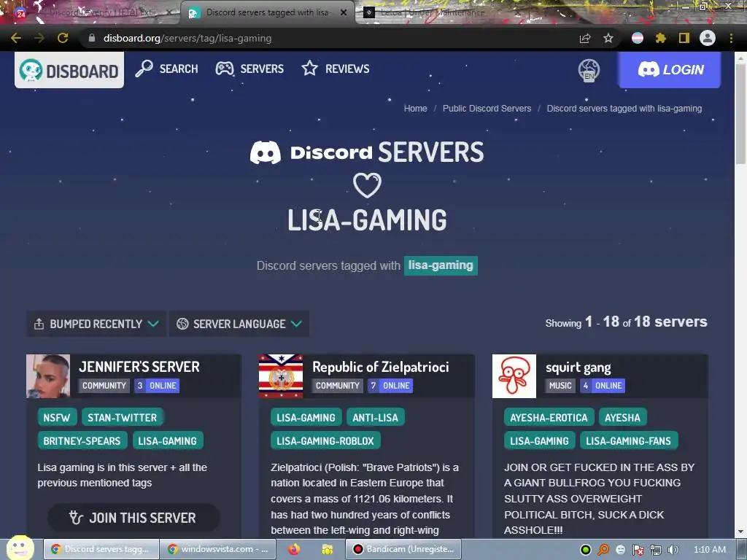Click the AYESHA tag

(623, 418)
